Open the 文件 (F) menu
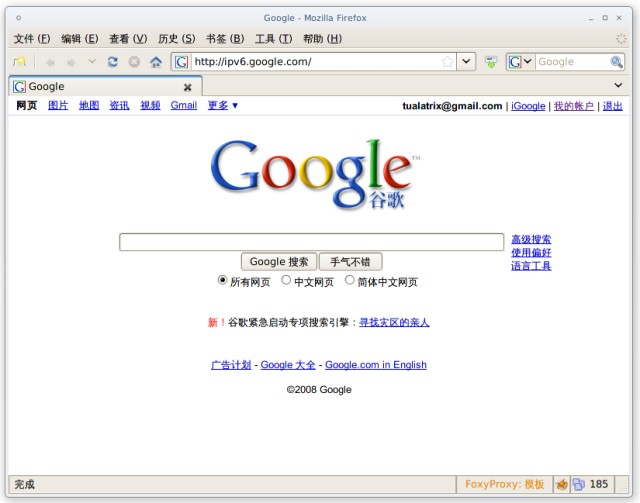The width and height of the screenshot is (640, 503). [32, 39]
